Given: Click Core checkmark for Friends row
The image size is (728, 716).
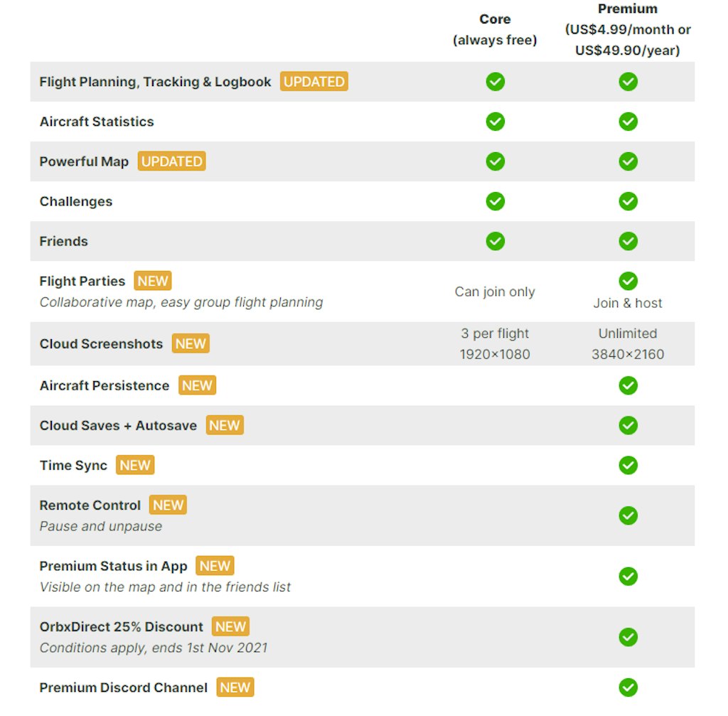Looking at the screenshot, I should [x=496, y=241].
